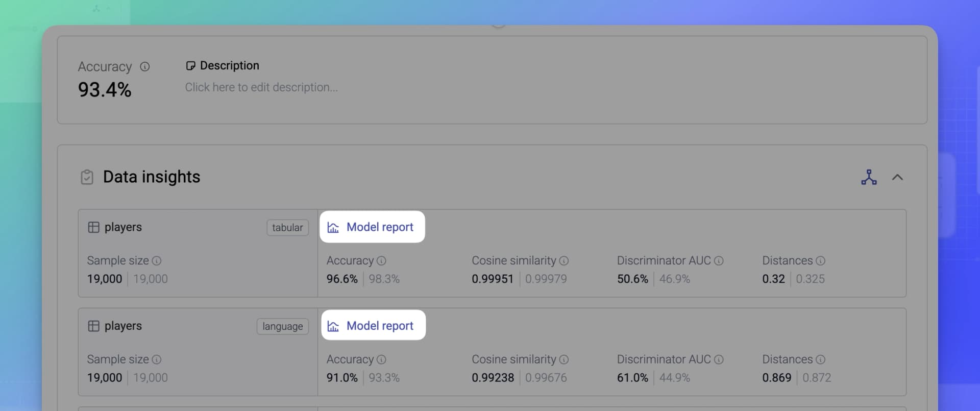Click the table icon beside the tabular players dataset
980x411 pixels.
(x=94, y=227)
